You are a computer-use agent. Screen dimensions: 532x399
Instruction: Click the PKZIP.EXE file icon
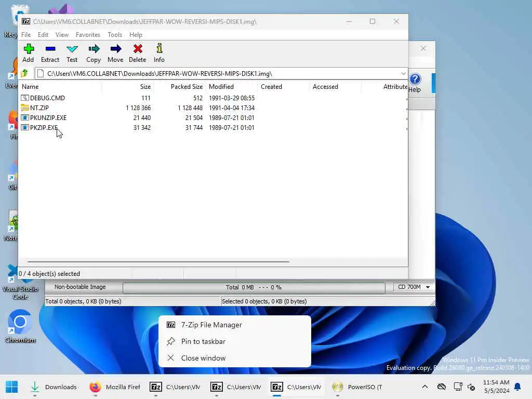tap(25, 128)
